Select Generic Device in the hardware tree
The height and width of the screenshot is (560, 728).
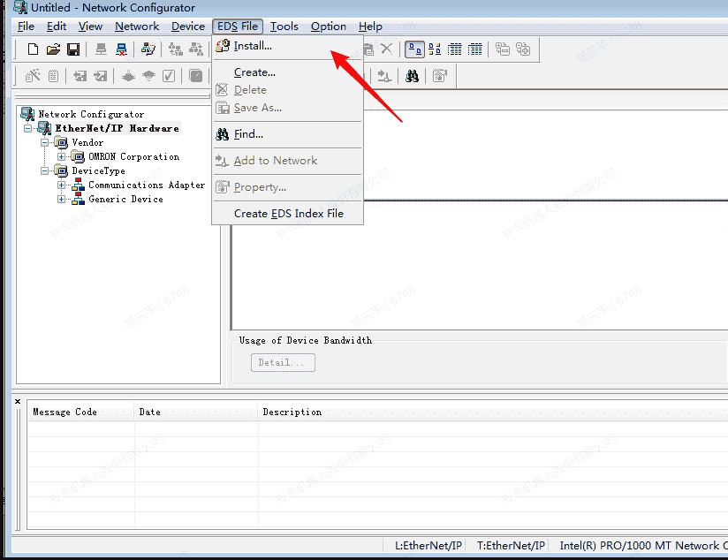click(x=125, y=200)
